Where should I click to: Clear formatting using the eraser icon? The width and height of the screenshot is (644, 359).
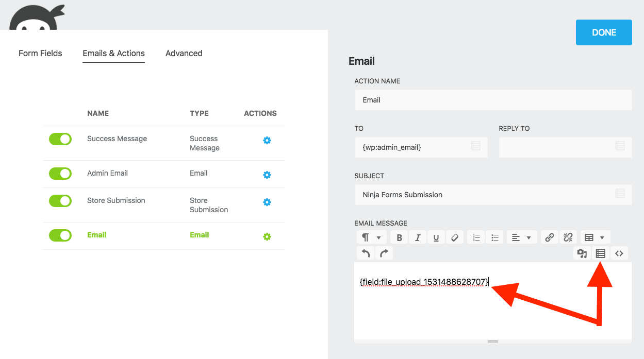pyautogui.click(x=454, y=237)
